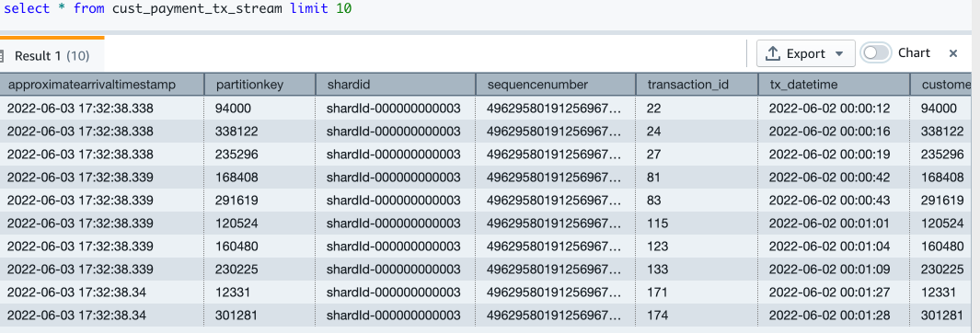Click into the SQL query editor text
Image resolution: width=980 pixels, height=333 pixels.
pyautogui.click(x=178, y=9)
